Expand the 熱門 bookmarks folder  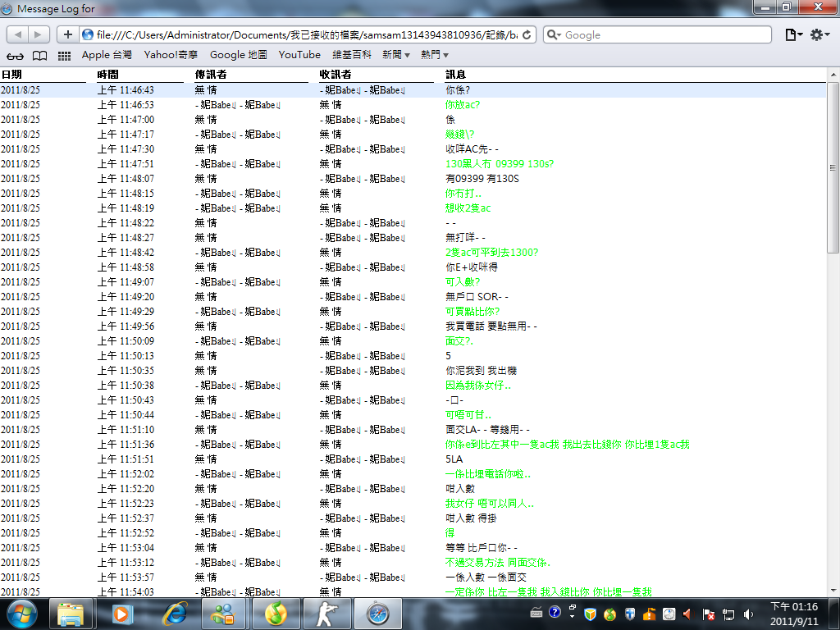435,55
